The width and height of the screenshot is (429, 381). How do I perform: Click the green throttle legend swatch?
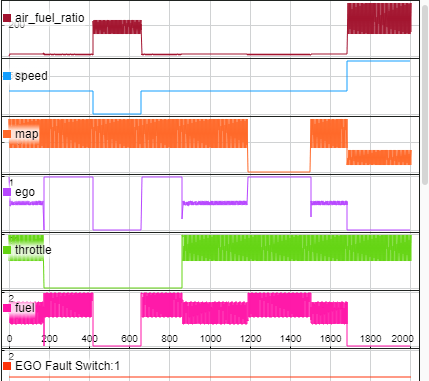[7, 250]
